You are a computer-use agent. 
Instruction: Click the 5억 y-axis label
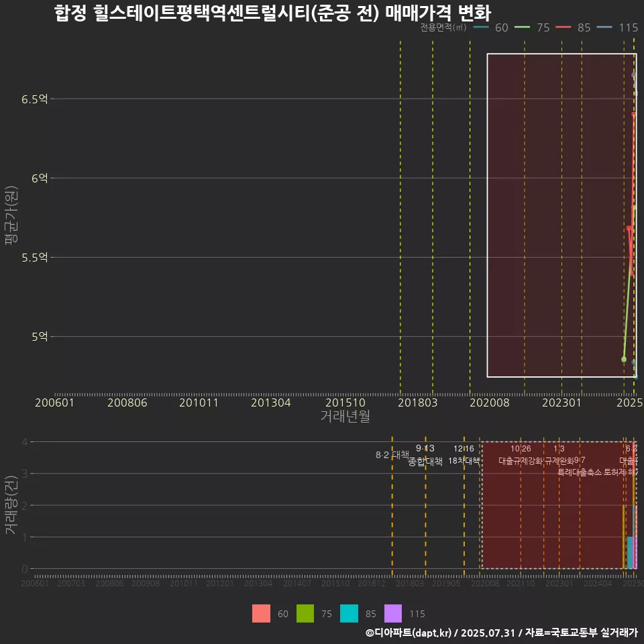tap(40, 337)
